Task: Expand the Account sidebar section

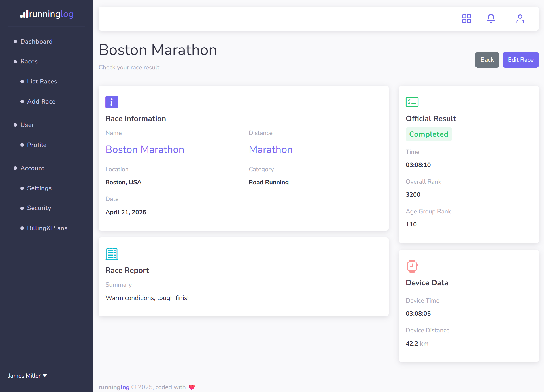Action: [x=32, y=168]
